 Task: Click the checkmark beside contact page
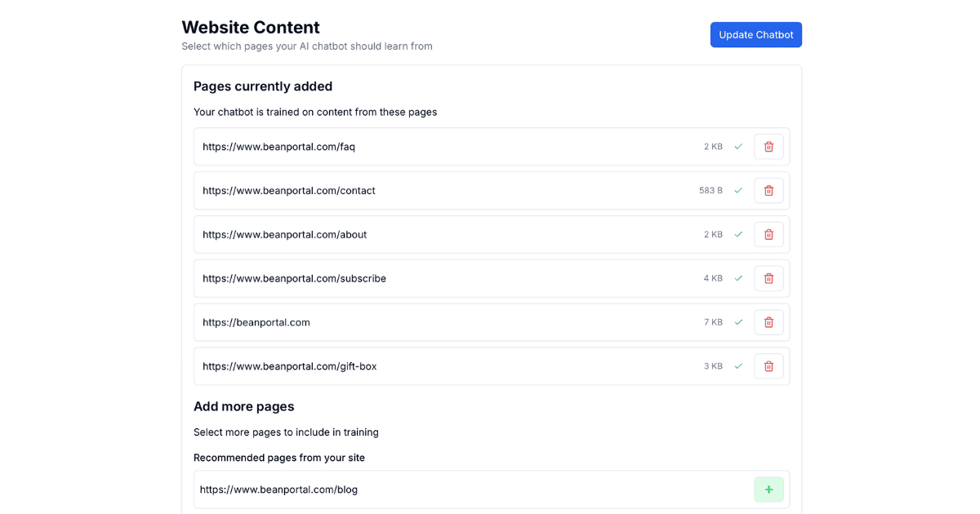pyautogui.click(x=738, y=191)
